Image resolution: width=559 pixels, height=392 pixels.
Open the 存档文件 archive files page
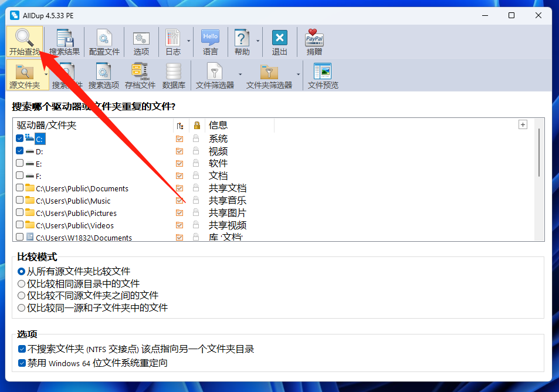coord(140,75)
